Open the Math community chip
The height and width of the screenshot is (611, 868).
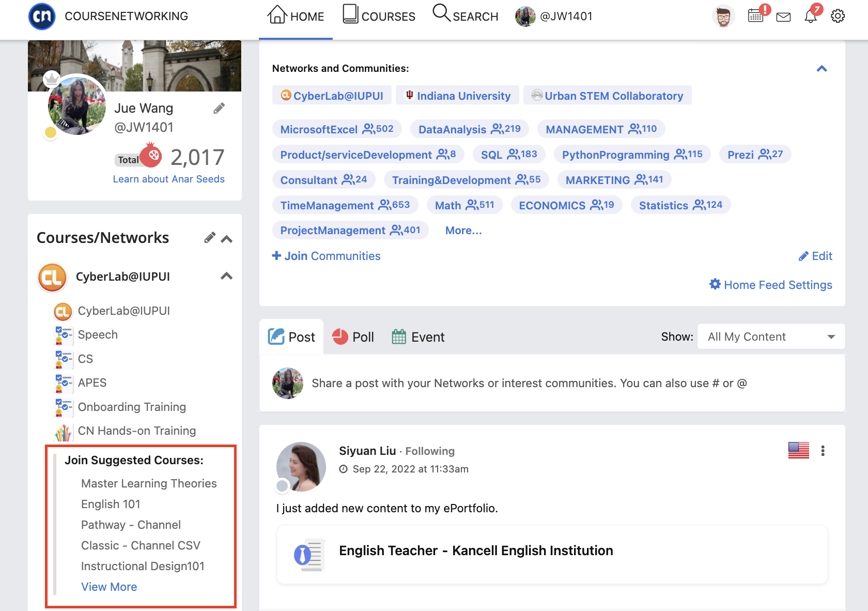click(x=464, y=205)
